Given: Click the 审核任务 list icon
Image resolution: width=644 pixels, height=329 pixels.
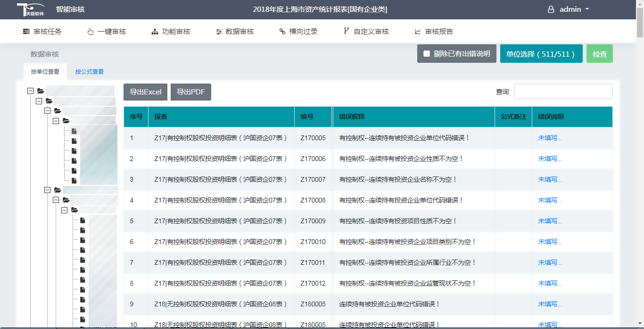Looking at the screenshot, I should point(26,32).
